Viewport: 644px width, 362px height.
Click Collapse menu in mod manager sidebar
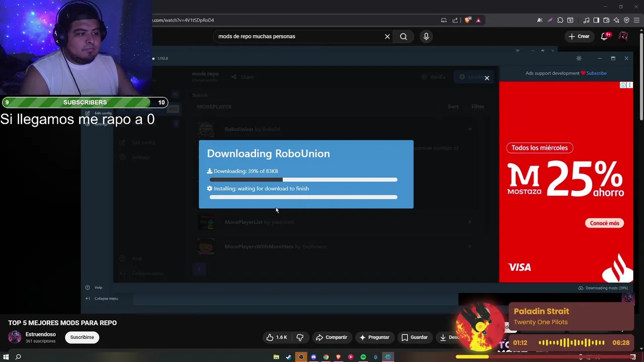102,299
